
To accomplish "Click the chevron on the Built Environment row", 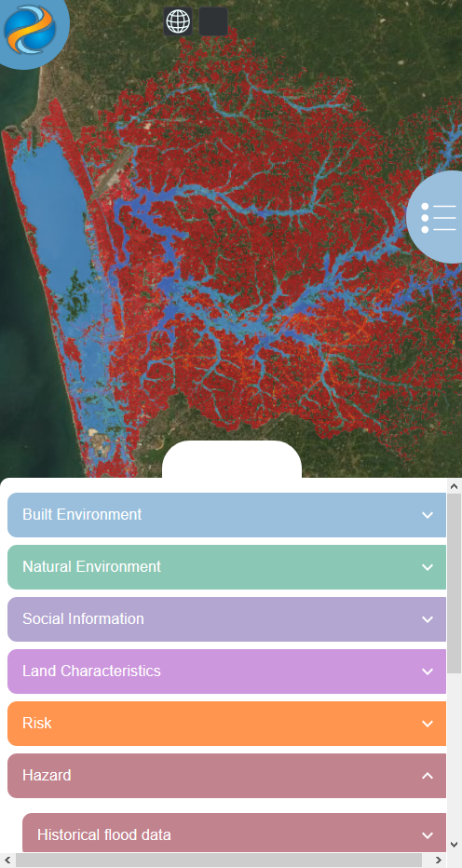I will [x=428, y=515].
